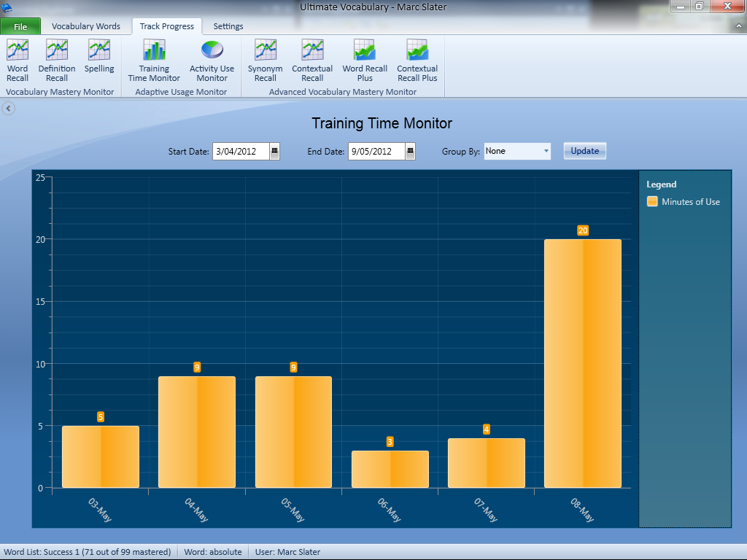Open the Word Recall Plus chart
The width and height of the screenshot is (747, 560).
point(365,60)
